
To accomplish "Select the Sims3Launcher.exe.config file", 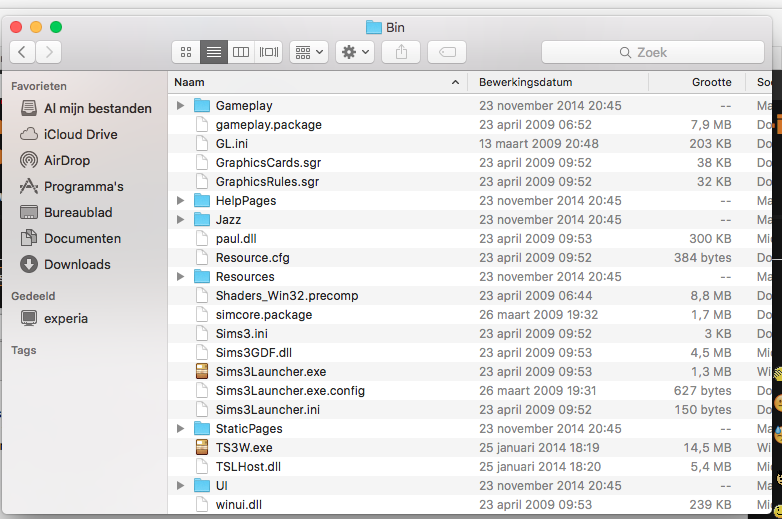I will (x=290, y=390).
